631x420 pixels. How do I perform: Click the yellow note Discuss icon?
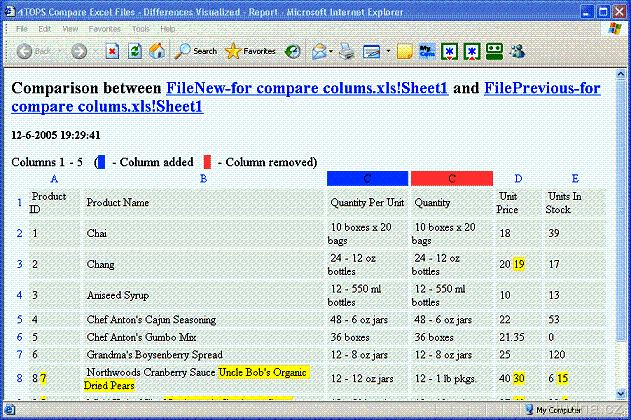[x=404, y=51]
